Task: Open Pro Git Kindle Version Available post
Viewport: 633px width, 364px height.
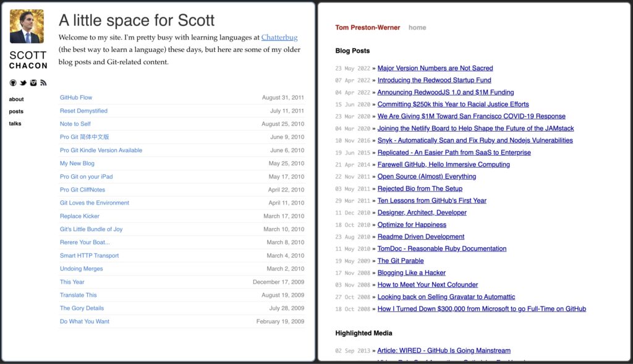Action: [101, 150]
